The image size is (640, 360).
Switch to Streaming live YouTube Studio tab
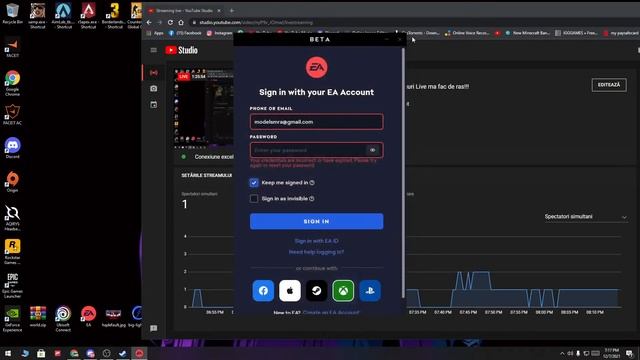pyautogui.click(x=185, y=11)
